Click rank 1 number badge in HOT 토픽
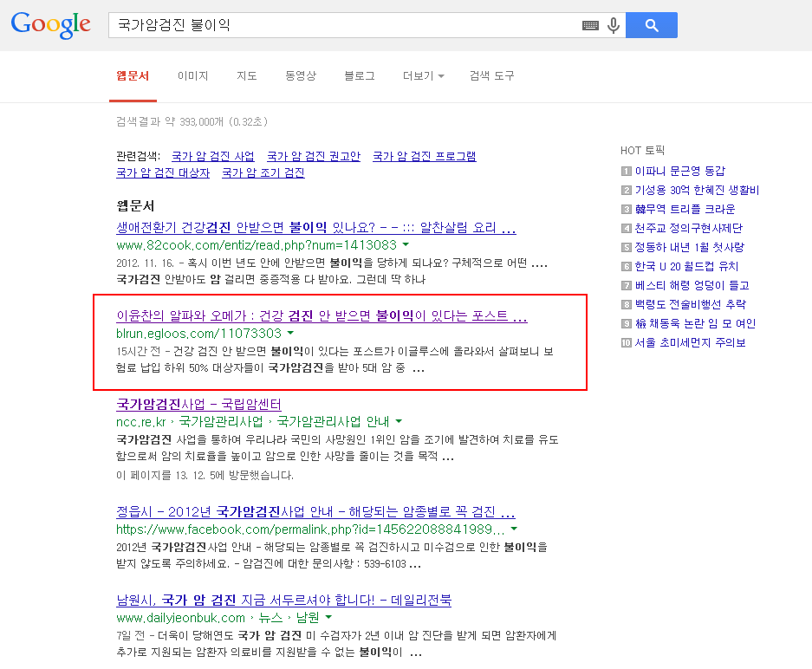The image size is (812, 669). coord(626,172)
